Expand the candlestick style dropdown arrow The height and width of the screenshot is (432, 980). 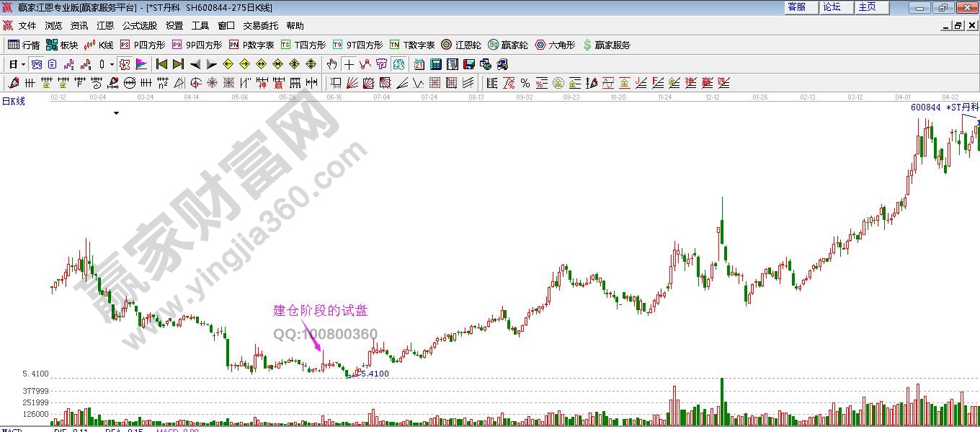pos(112,64)
